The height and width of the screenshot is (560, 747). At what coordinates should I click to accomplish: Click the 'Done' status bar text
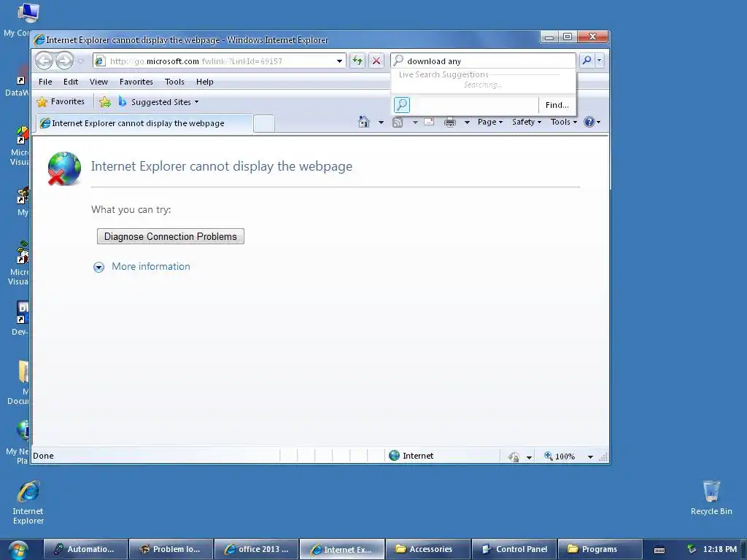point(43,456)
